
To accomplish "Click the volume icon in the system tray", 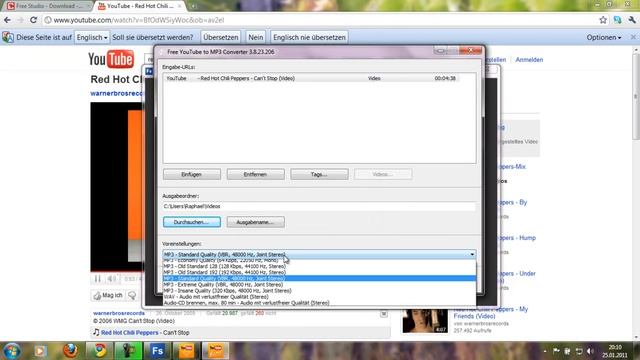I will point(590,351).
